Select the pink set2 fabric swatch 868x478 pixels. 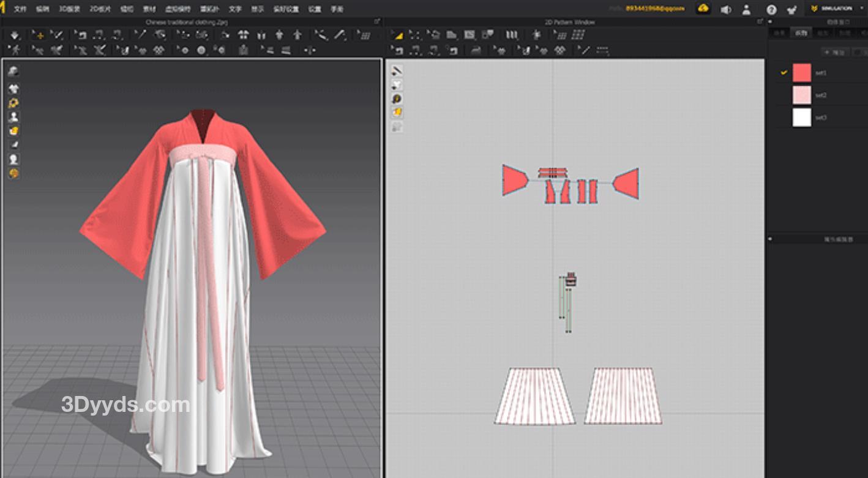tap(801, 95)
